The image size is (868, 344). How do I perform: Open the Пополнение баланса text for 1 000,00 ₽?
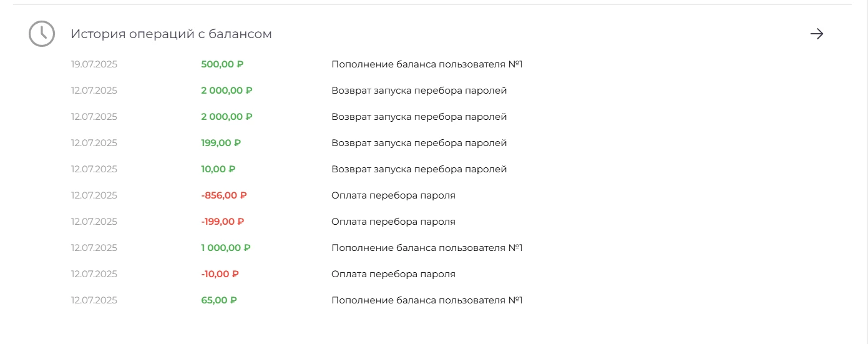[x=427, y=248]
